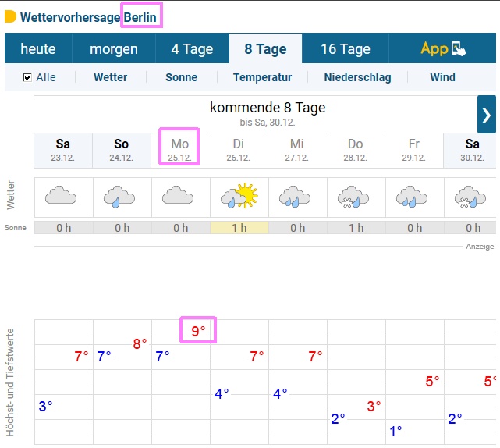
Task: Choose the Niederschlag filter
Action: (357, 77)
